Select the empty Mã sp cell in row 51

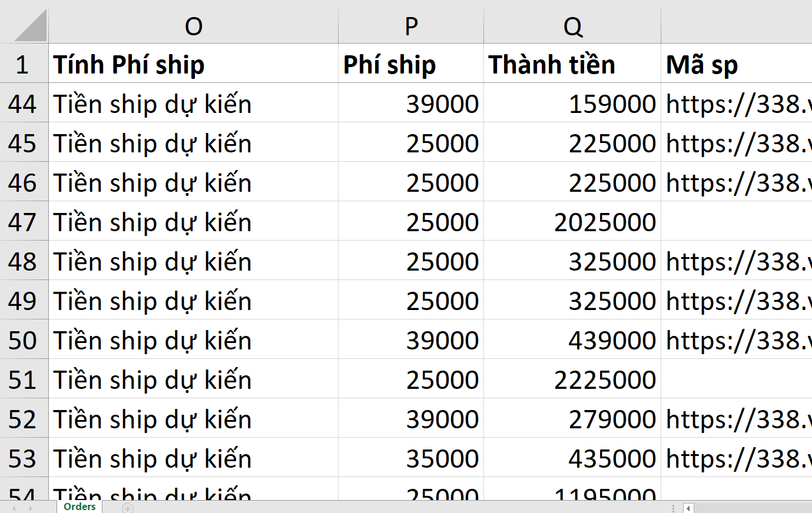736,380
